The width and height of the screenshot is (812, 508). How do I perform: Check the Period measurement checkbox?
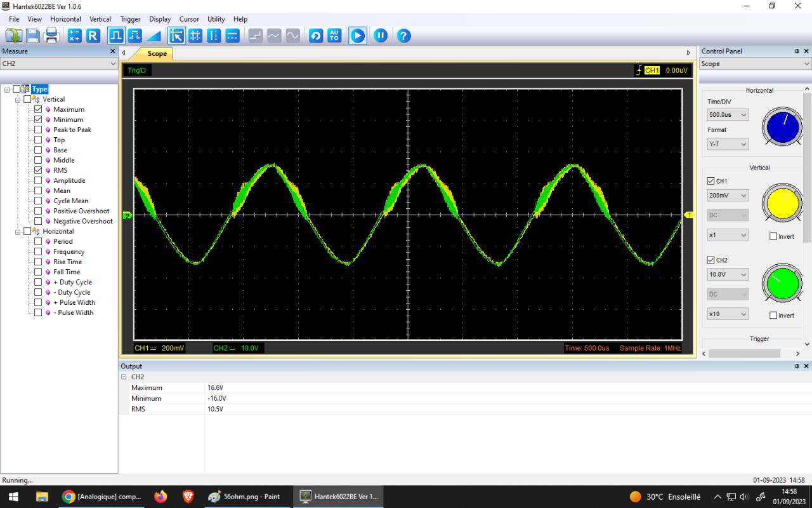coord(38,241)
